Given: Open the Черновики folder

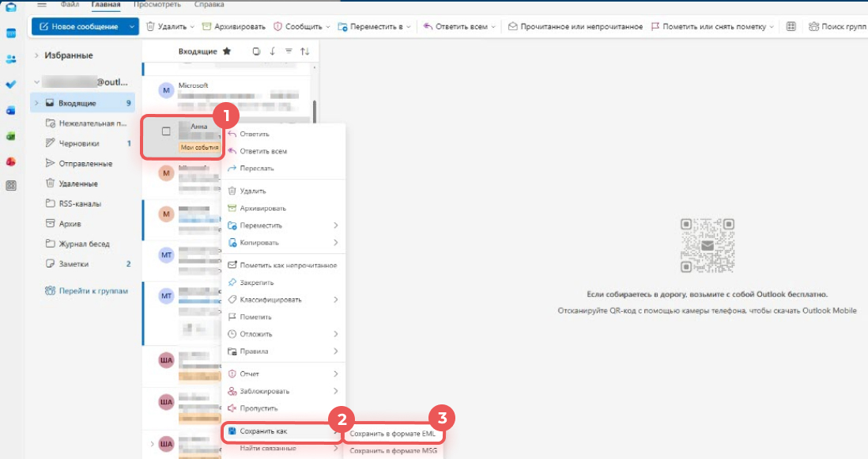Looking at the screenshot, I should 78,143.
